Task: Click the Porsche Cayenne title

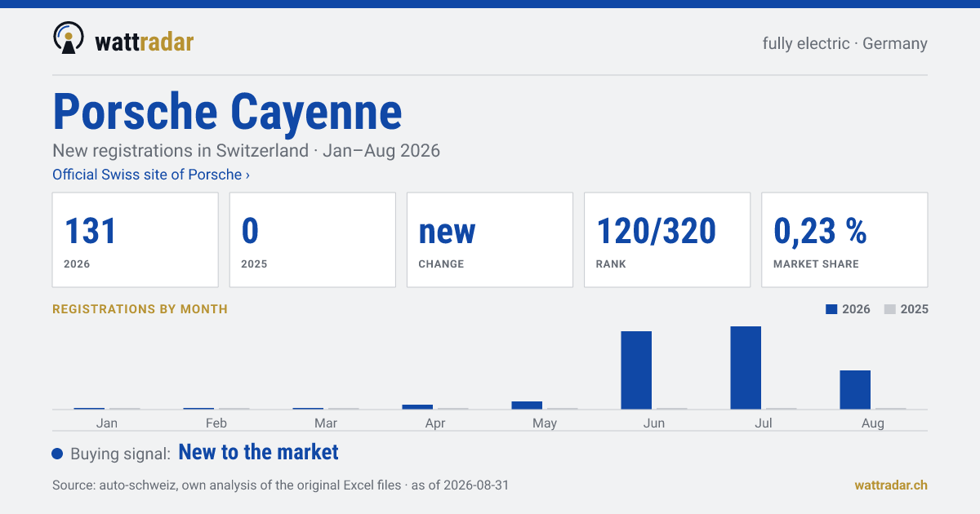Action: (x=228, y=112)
